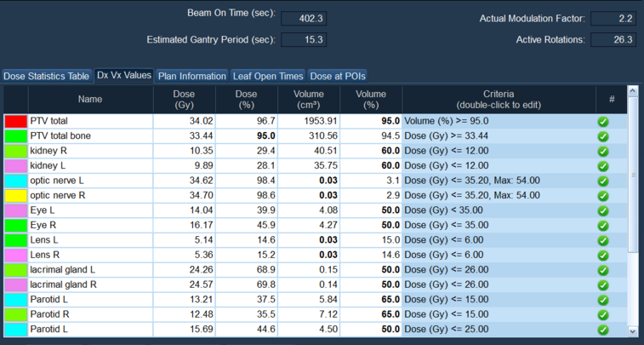Switch to the Dose Statistics Table tab
Screen dimensions: 644x345
46,77
